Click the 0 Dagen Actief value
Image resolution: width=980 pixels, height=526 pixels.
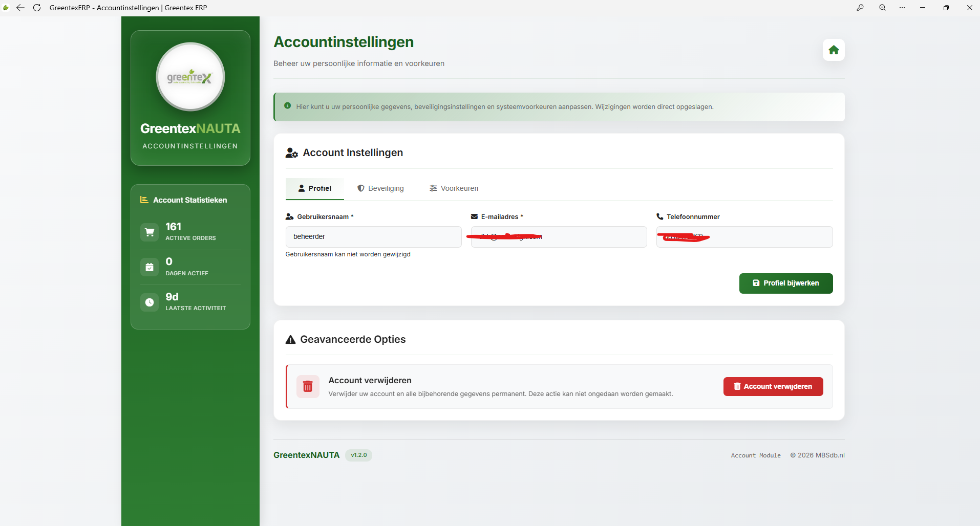169,261
